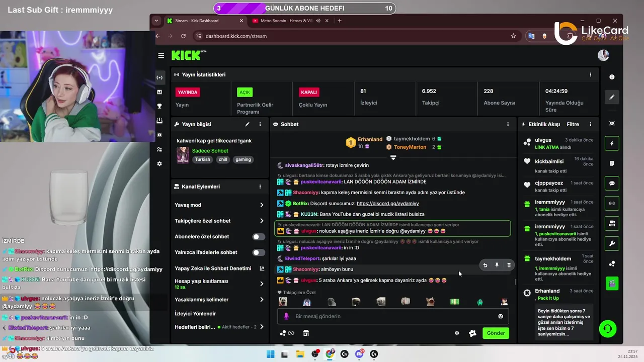Click the gaming tag
The height and width of the screenshot is (362, 644).
point(243,159)
